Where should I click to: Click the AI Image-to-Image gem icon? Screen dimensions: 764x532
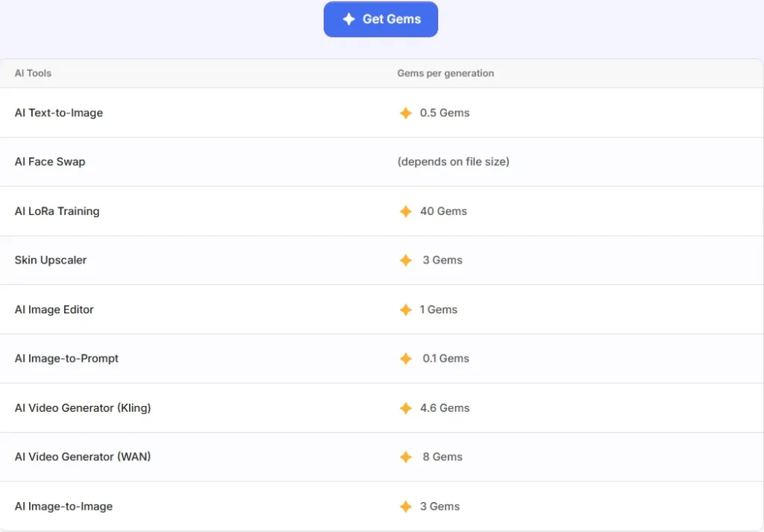405,507
